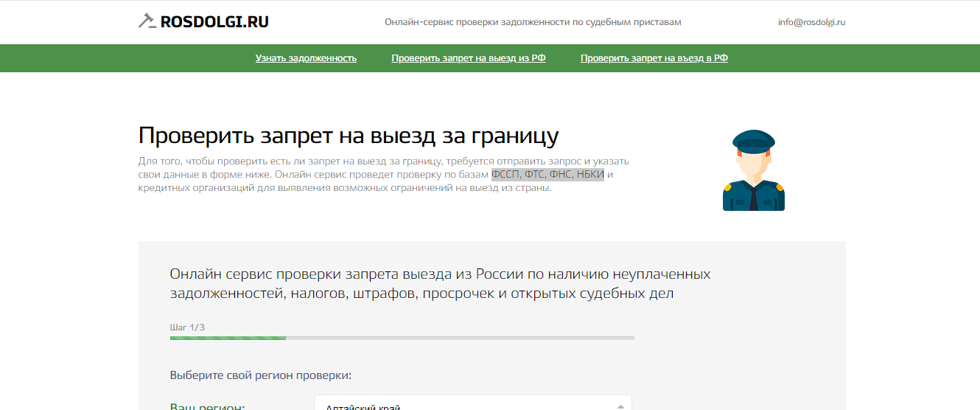This screenshot has height=410, width=980.
Task: Click the "Шаг 1/3" step indicator
Action: 187,327
